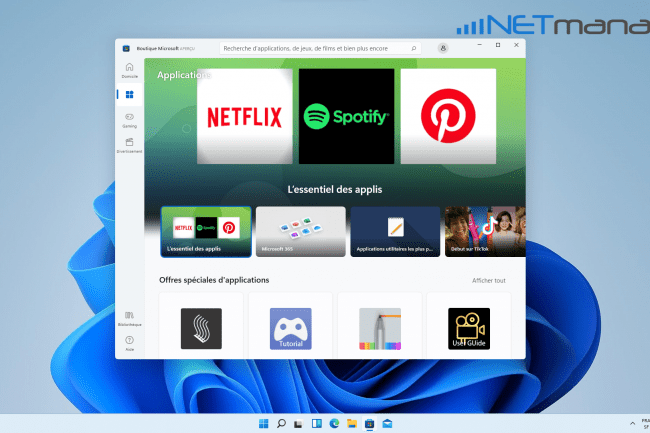Screen dimensions: 650x433
Task: Click the store search input field
Action: [310, 47]
